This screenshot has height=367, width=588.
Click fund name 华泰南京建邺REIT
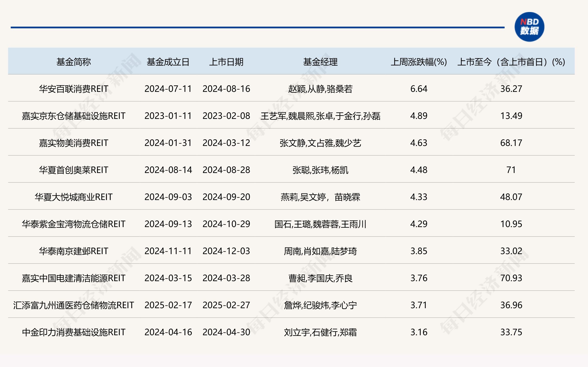click(74, 251)
